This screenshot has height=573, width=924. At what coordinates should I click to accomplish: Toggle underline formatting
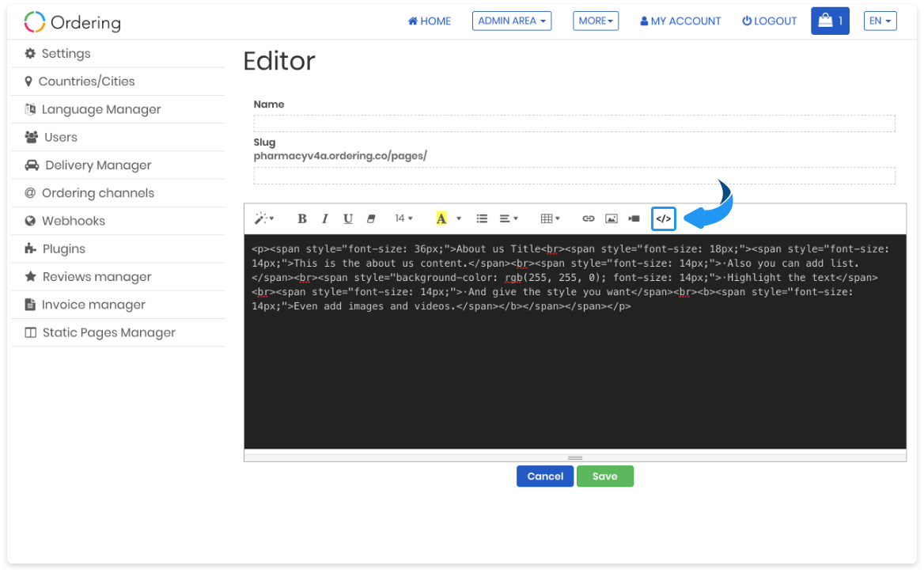click(347, 218)
